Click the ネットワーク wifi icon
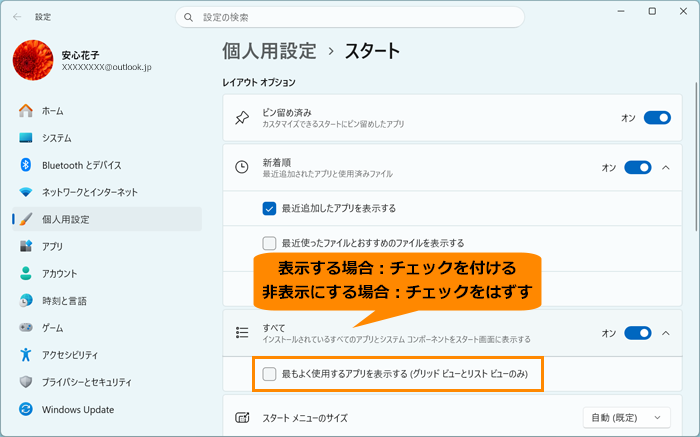This screenshot has width=700, height=437. pos(26,192)
